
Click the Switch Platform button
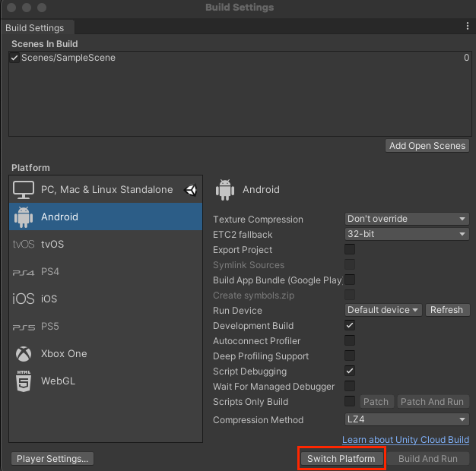tap(341, 458)
